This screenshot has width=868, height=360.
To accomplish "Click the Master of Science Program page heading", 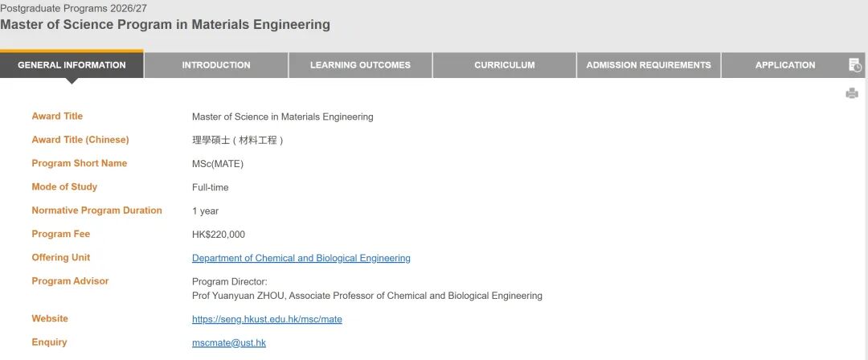I will pyautogui.click(x=165, y=24).
